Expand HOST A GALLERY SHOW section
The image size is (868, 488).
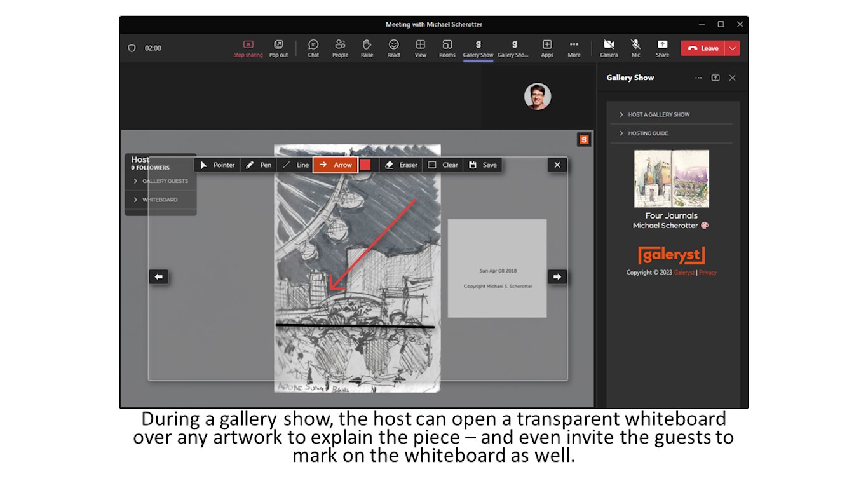pos(672,114)
